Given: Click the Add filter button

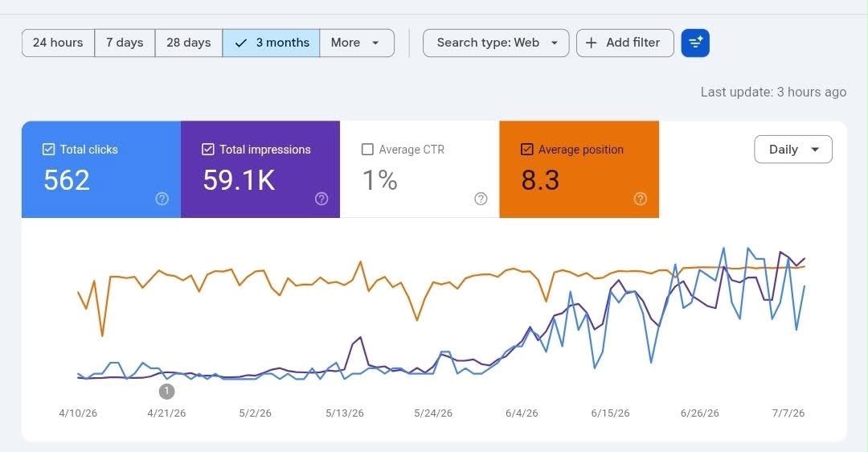Looking at the screenshot, I should pos(625,43).
